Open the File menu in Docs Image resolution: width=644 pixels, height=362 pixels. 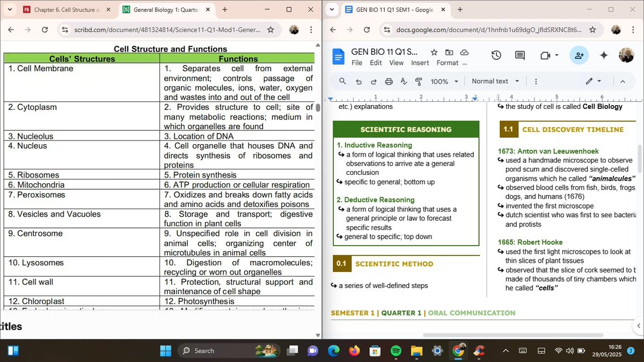click(x=357, y=63)
